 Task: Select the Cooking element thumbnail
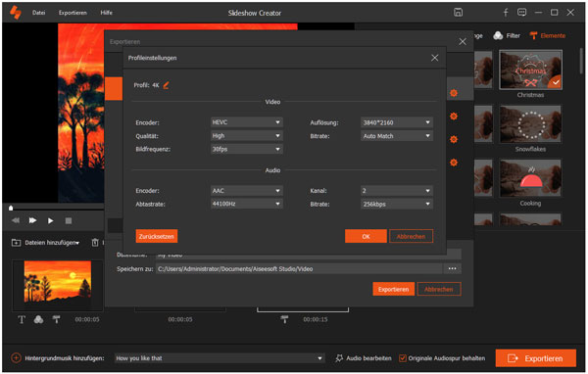(x=530, y=178)
